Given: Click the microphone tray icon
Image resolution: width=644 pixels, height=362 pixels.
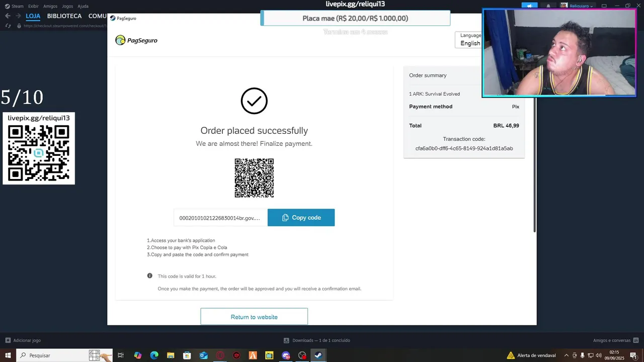Looking at the screenshot, I should [583, 355].
